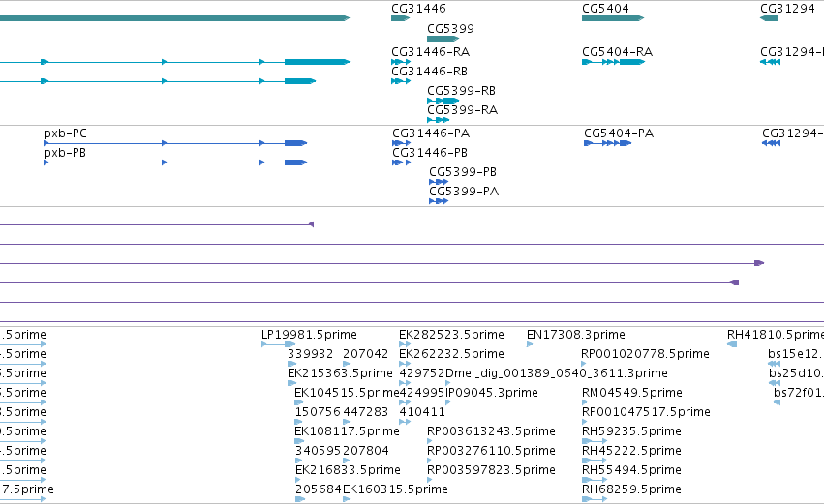The height and width of the screenshot is (504, 824).
Task: Select EST RP003613243.5prime
Action: pos(491,431)
